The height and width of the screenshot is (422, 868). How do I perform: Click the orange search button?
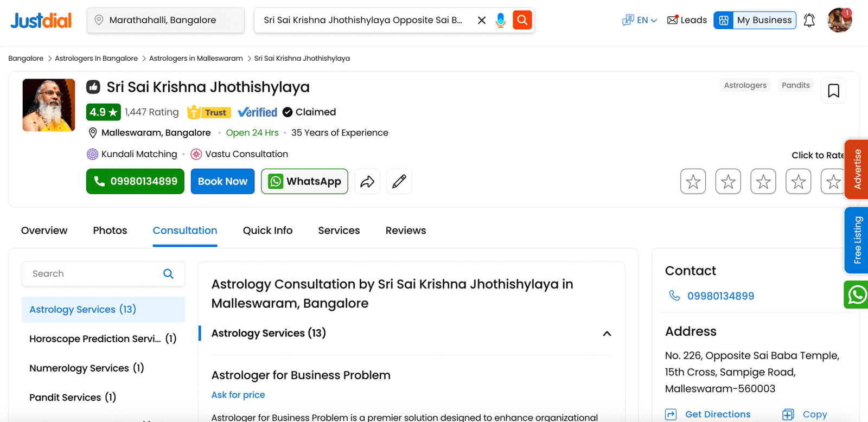[522, 20]
